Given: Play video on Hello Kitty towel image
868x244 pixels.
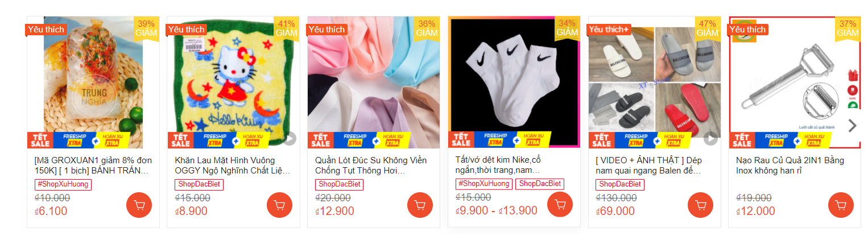Looking at the screenshot, I should point(290,138).
